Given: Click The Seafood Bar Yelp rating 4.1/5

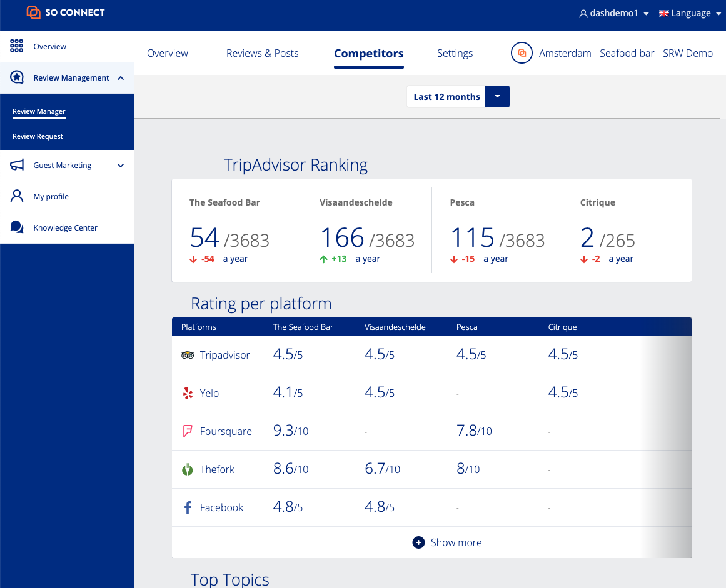Looking at the screenshot, I should pos(288,392).
